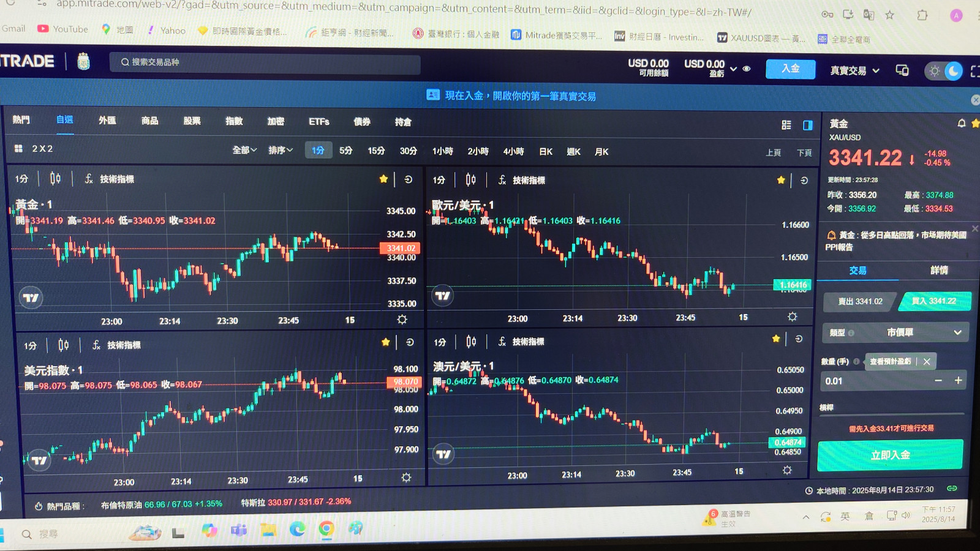Open settings gear on 歐元/美元 chart
The height and width of the screenshot is (551, 980).
pyautogui.click(x=792, y=317)
